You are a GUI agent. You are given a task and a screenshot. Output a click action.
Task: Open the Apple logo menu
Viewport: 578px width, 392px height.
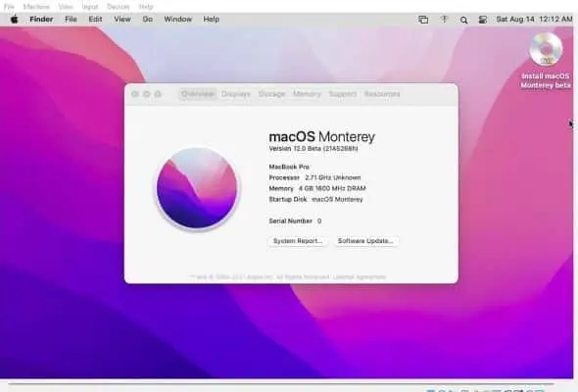tap(14, 20)
